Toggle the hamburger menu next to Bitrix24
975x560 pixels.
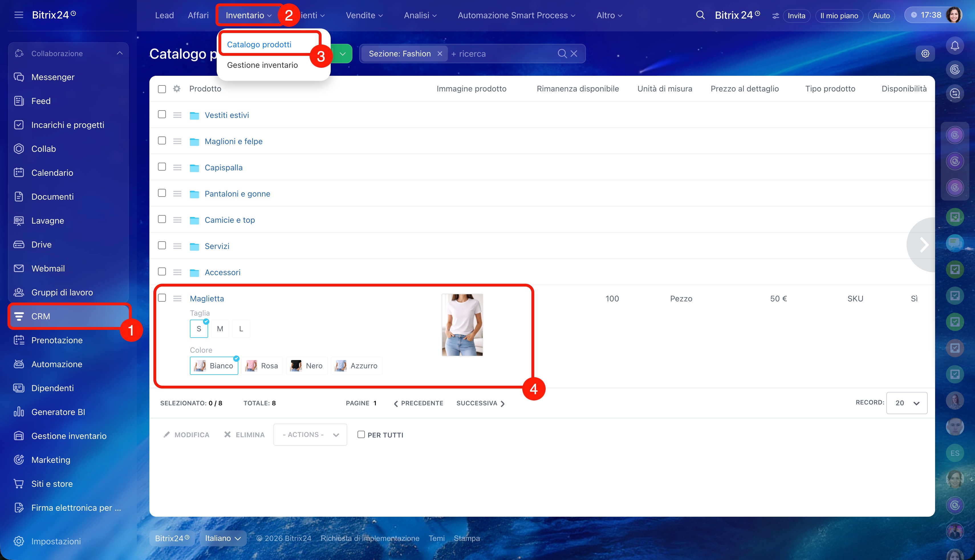pos(19,15)
